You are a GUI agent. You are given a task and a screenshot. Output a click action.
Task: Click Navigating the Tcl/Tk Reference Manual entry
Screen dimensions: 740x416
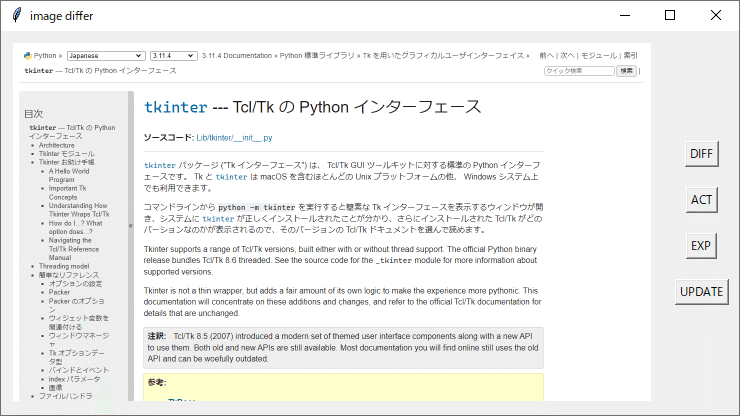coord(74,249)
